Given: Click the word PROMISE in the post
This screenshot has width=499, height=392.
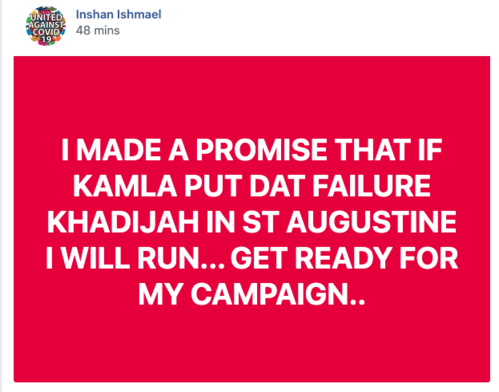Looking at the screenshot, I should [x=261, y=150].
